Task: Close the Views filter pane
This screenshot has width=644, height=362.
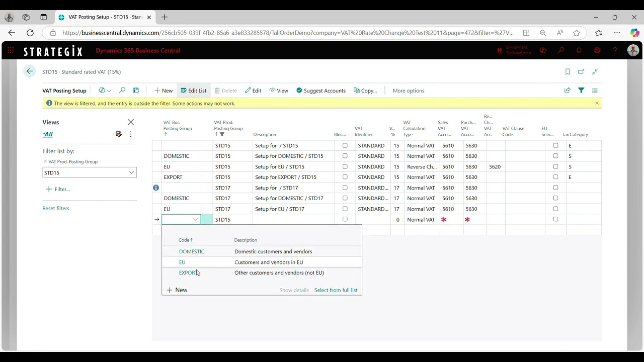Action: pos(131,122)
